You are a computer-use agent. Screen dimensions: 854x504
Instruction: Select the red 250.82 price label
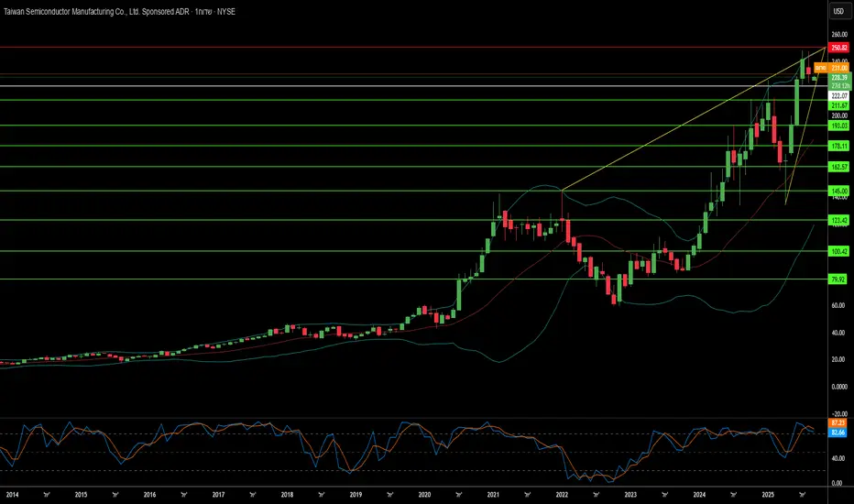tap(838, 47)
